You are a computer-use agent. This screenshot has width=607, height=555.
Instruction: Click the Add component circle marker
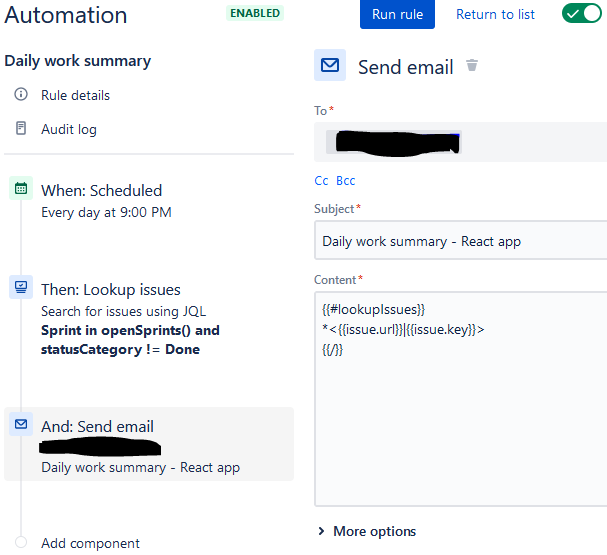click(x=21, y=542)
